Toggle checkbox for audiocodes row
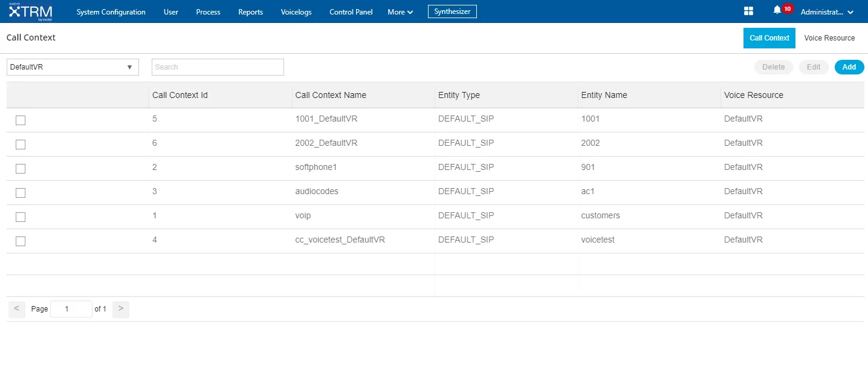Image resolution: width=868 pixels, height=375 pixels. point(21,193)
